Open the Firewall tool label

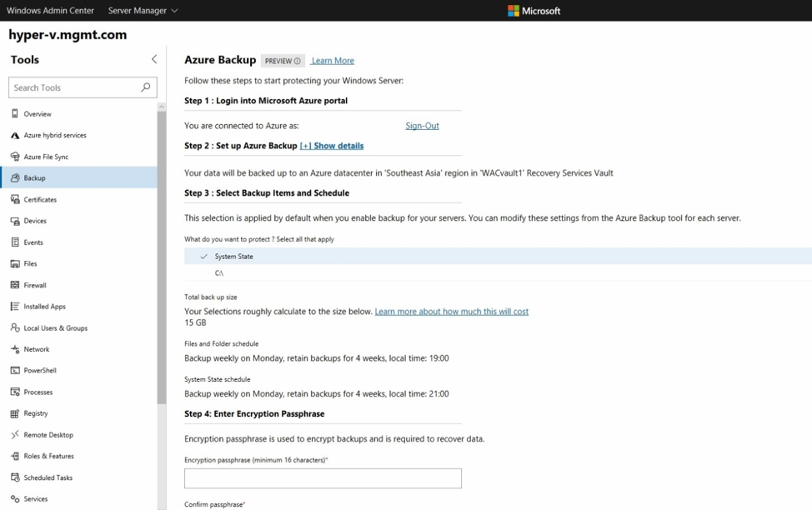pos(35,285)
